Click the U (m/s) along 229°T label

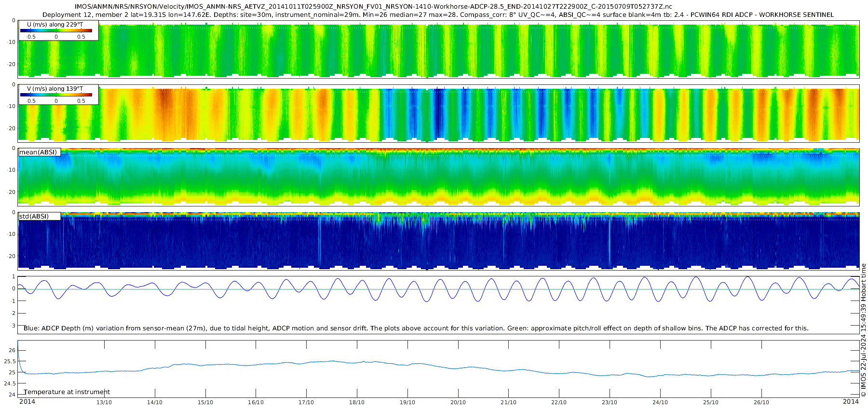tap(55, 24)
